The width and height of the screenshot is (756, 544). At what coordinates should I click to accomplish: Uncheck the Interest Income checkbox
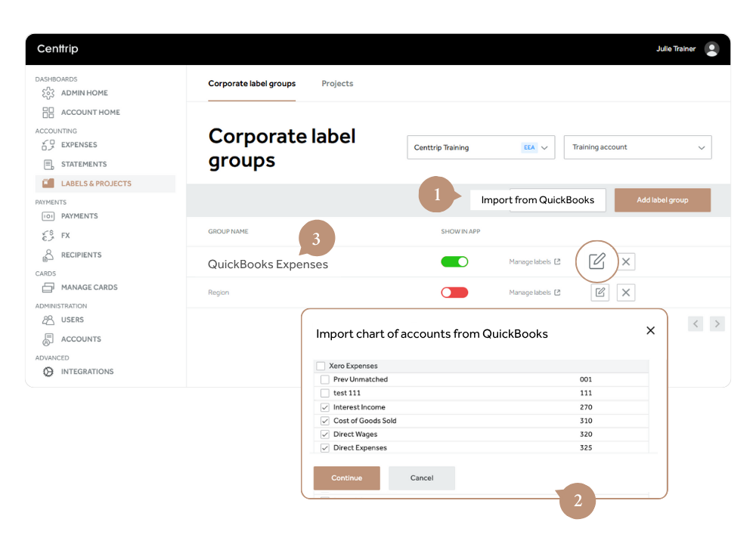325,407
